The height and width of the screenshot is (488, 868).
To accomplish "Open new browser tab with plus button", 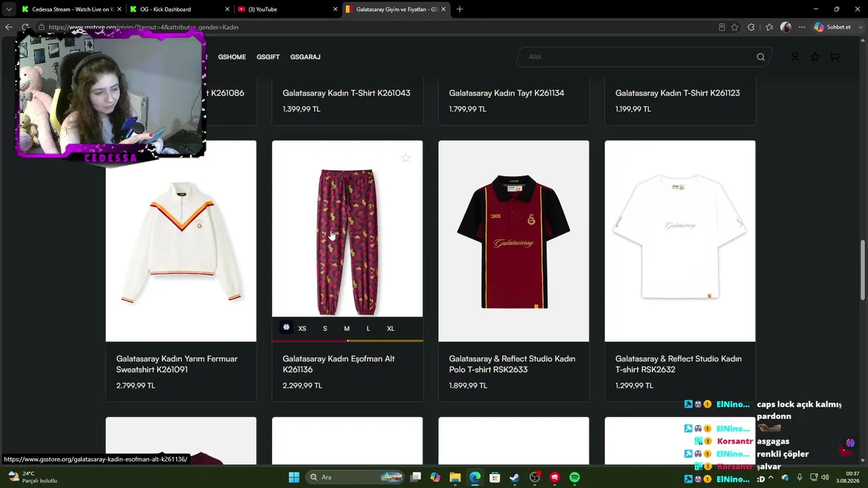I will (460, 9).
